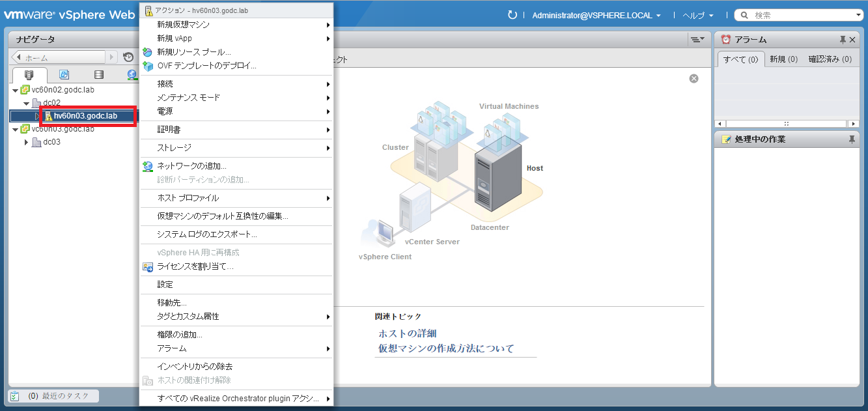Click the refresh icon in header

(x=512, y=15)
